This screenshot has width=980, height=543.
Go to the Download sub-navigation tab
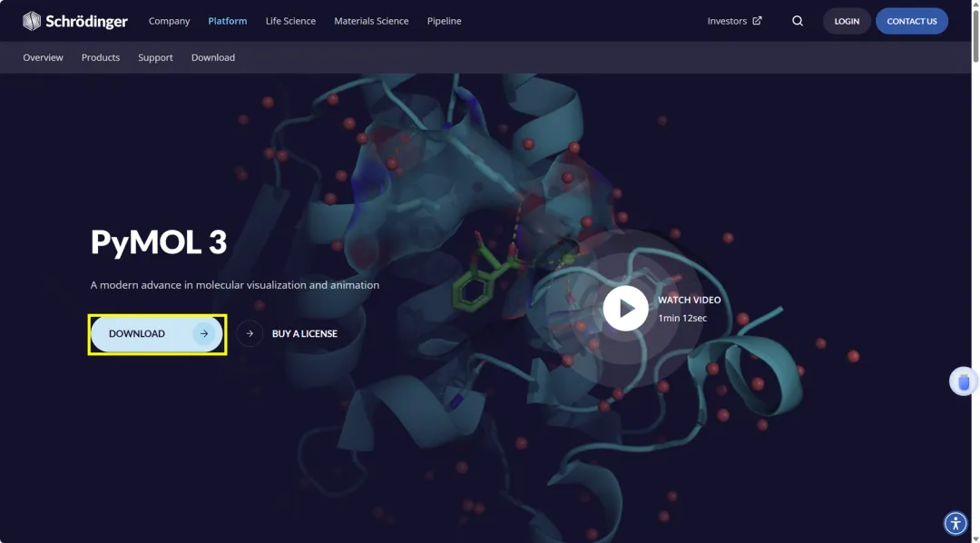tap(213, 57)
